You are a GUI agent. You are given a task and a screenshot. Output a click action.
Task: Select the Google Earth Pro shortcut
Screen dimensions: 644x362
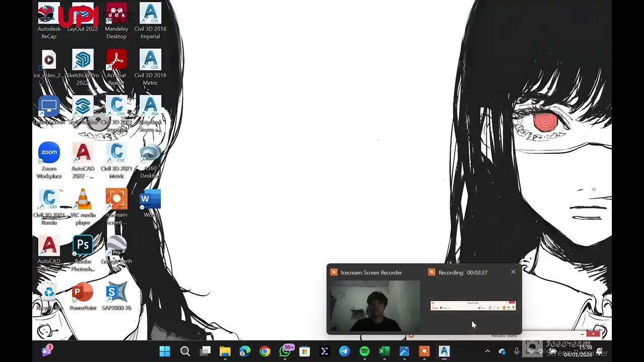tap(116, 253)
